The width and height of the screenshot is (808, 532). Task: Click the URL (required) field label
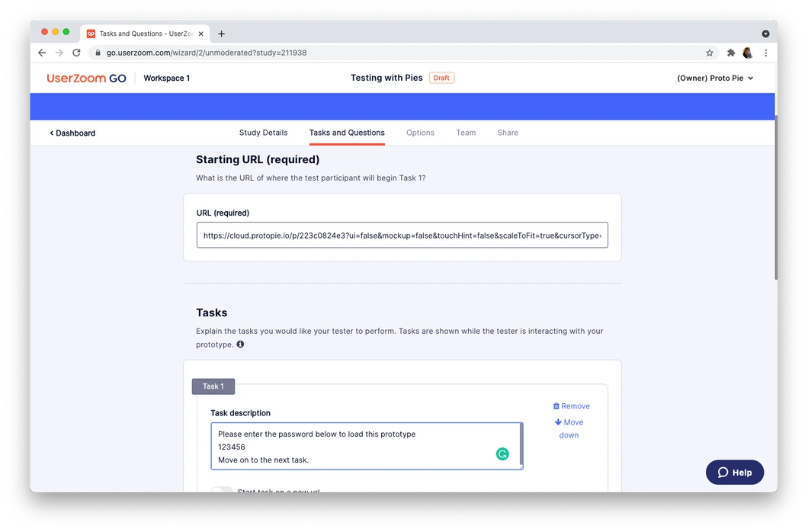[223, 213]
